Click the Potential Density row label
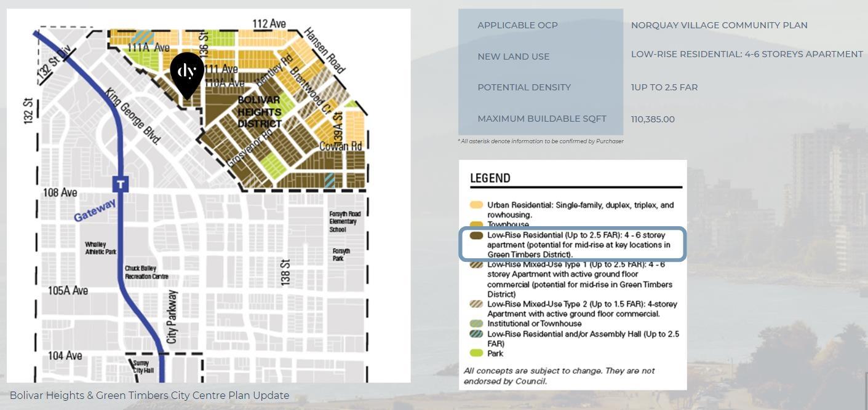Image resolution: width=868 pixels, height=410 pixels. coord(524,87)
